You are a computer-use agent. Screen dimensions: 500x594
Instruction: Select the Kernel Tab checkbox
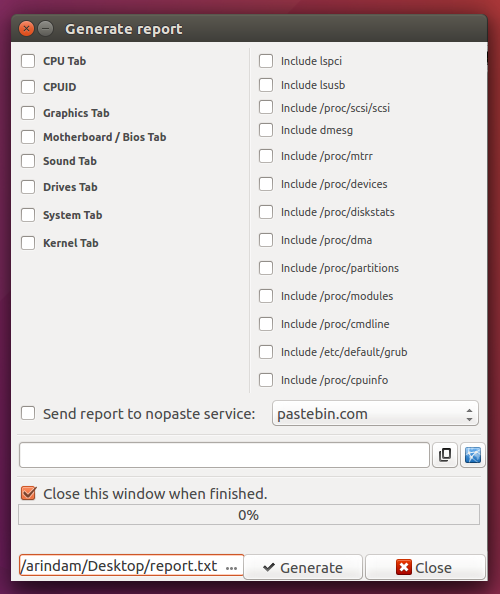28,243
